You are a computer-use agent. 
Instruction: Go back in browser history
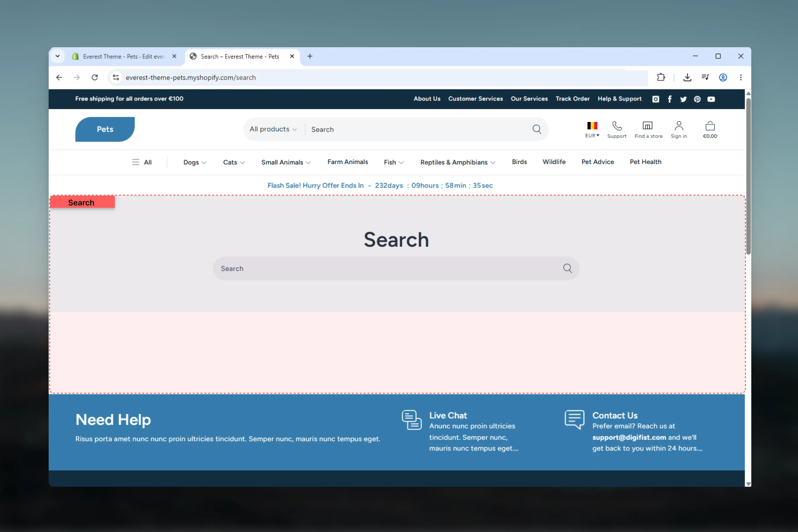click(59, 77)
